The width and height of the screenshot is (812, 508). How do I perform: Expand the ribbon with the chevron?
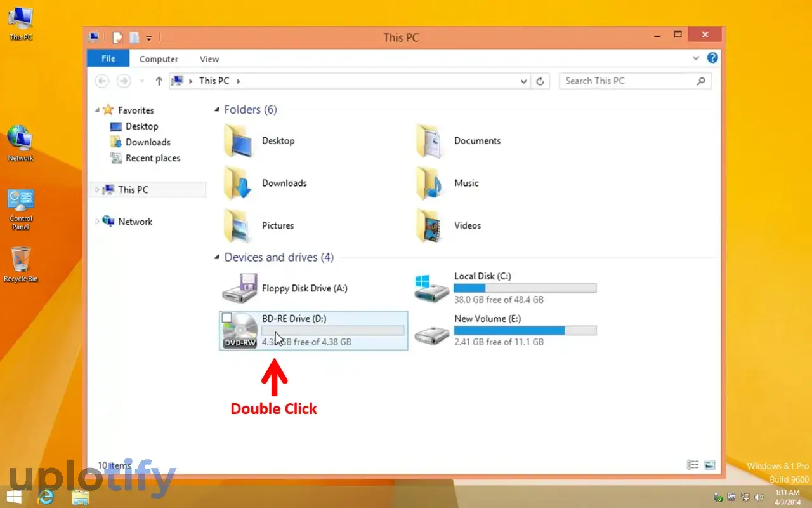tap(696, 58)
